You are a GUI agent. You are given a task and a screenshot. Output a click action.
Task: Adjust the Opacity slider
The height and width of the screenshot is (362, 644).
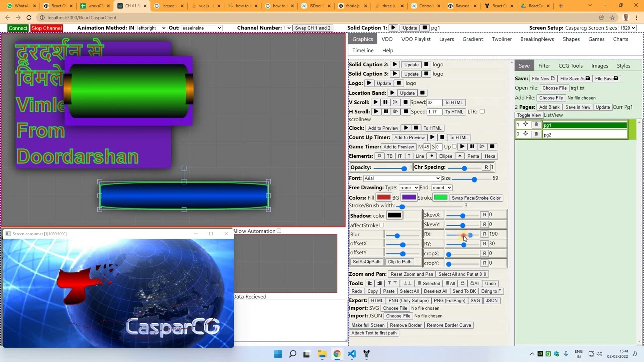390,168
